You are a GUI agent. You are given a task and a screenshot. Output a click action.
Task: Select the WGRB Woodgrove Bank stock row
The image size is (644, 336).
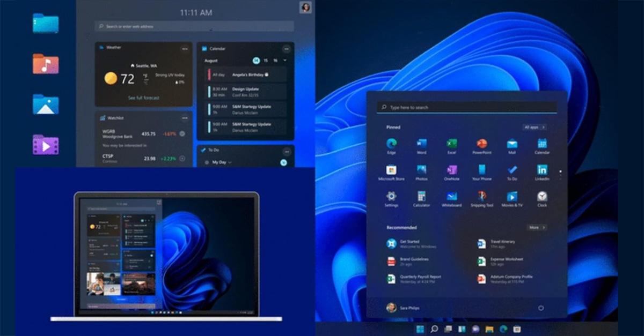(143, 134)
